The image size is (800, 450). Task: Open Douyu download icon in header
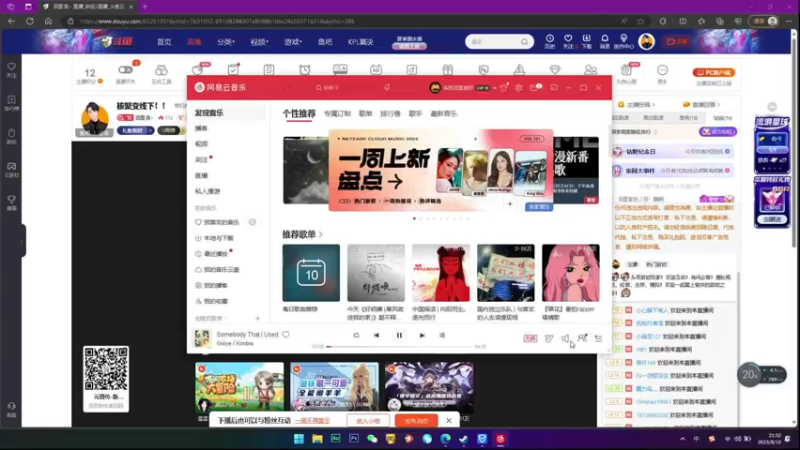point(586,39)
